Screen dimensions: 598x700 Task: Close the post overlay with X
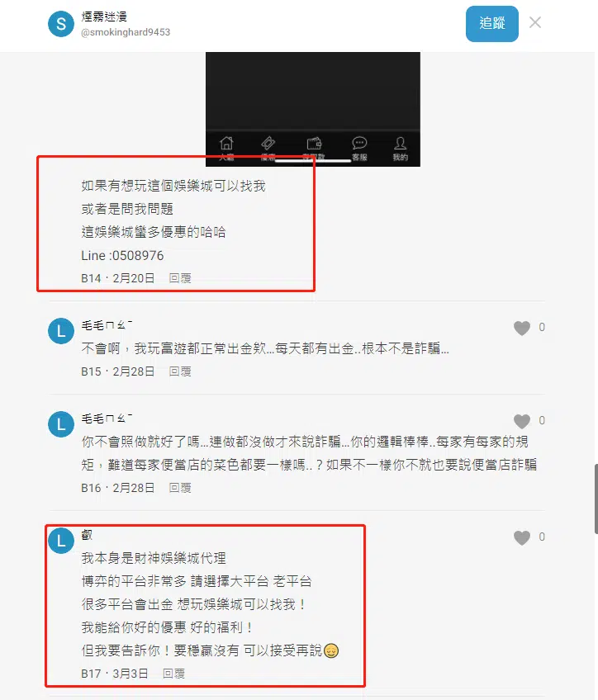(x=535, y=22)
